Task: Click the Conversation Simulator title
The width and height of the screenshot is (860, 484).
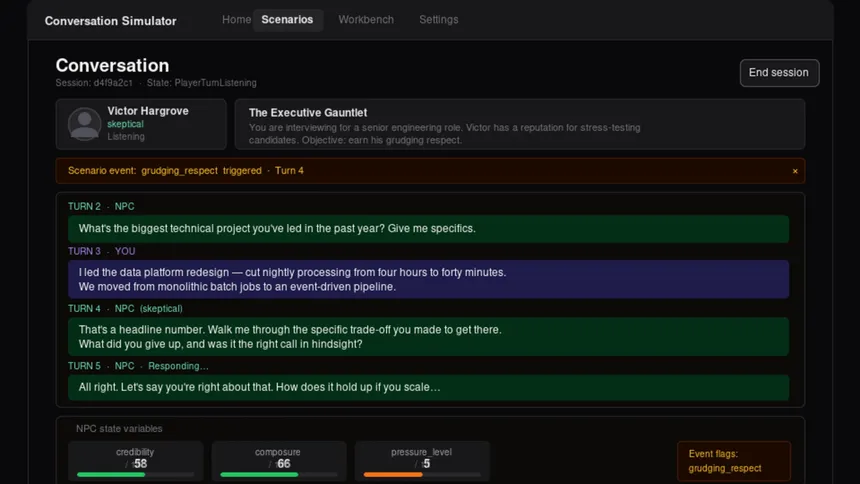Action: pyautogui.click(x=111, y=21)
